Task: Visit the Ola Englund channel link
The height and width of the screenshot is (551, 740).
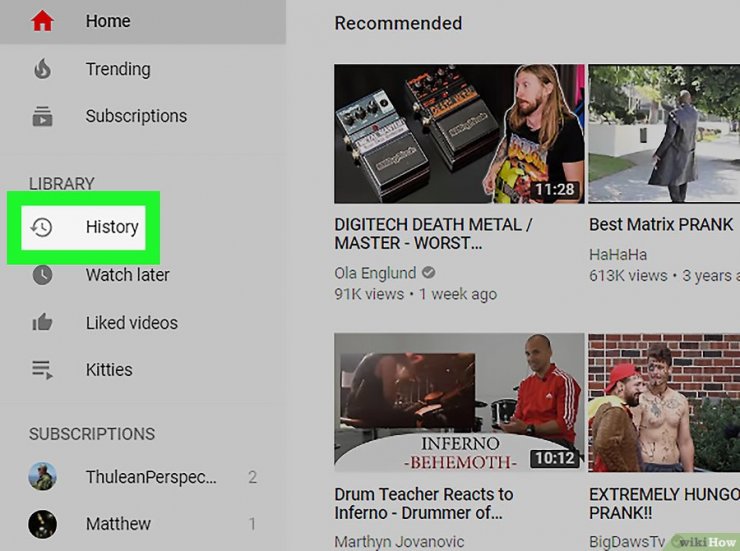Action: (375, 273)
